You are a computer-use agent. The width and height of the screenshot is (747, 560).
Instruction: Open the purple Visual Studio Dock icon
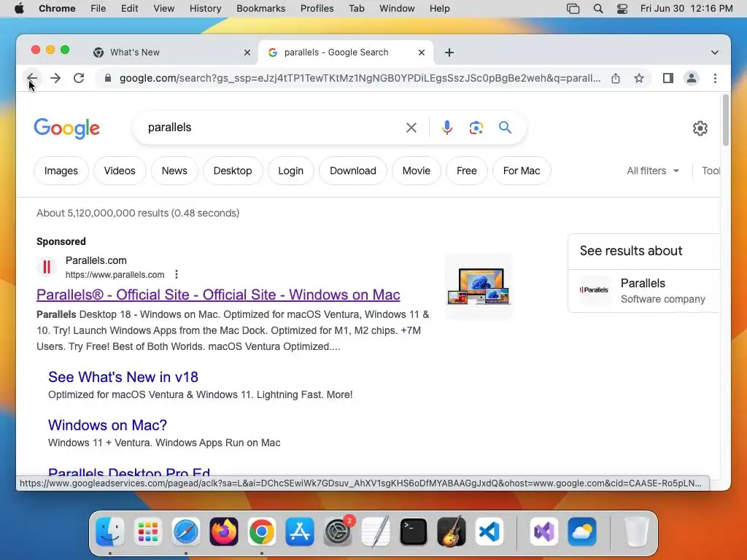click(544, 532)
